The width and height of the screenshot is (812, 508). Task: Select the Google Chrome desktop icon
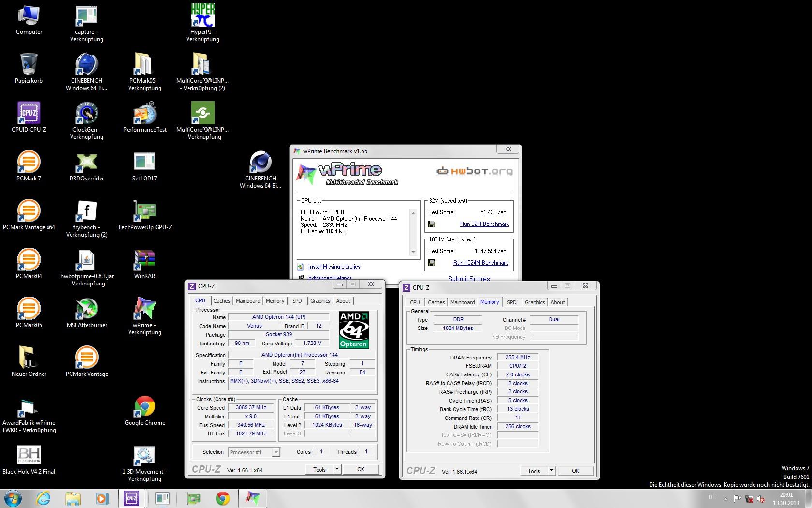pos(145,411)
